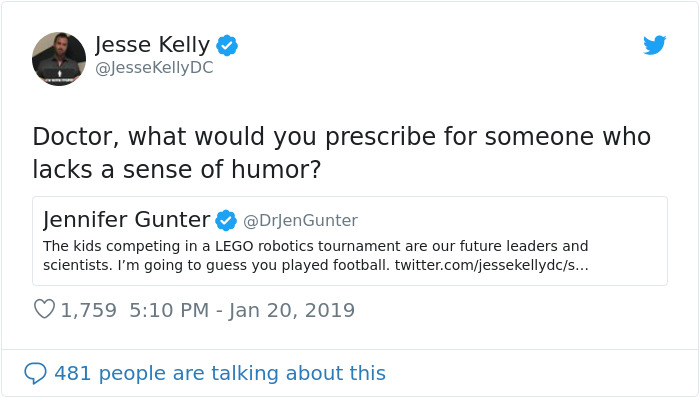Open the twitter.com/jessekellydc/s... link
Image resolution: width=700 pixels, height=398 pixels.
pos(492,265)
